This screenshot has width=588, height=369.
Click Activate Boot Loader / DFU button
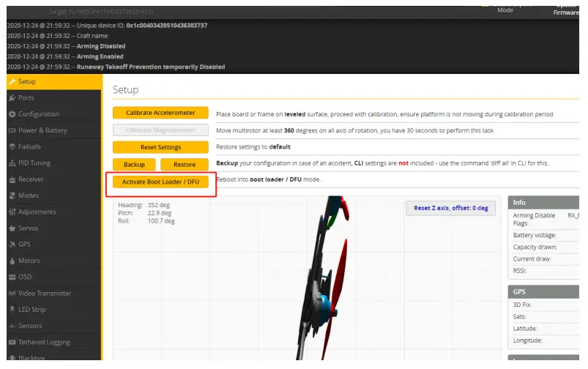pyautogui.click(x=160, y=182)
